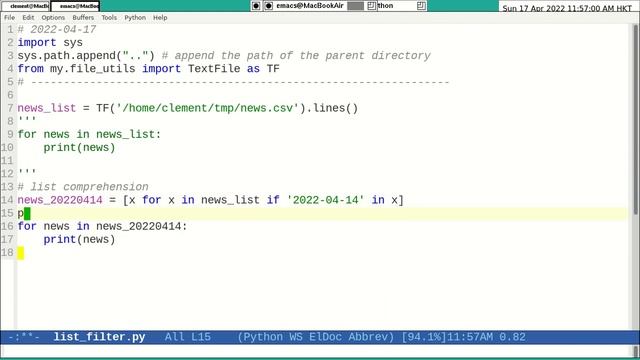Click the closing triple quotes on line 12
The image size is (640, 360).
pos(27,172)
